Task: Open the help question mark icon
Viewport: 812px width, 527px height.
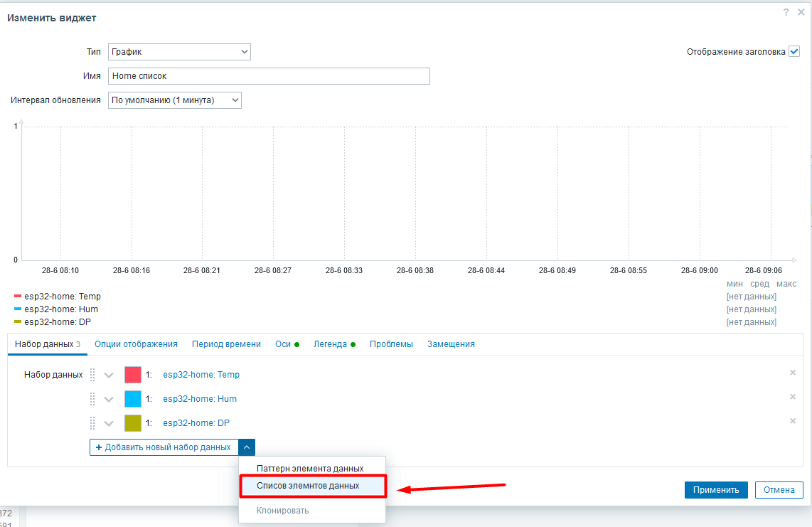Action: 786,12
